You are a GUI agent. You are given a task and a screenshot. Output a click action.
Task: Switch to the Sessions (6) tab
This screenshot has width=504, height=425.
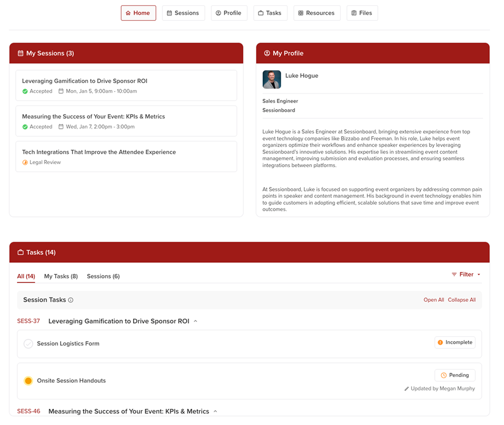(x=103, y=276)
